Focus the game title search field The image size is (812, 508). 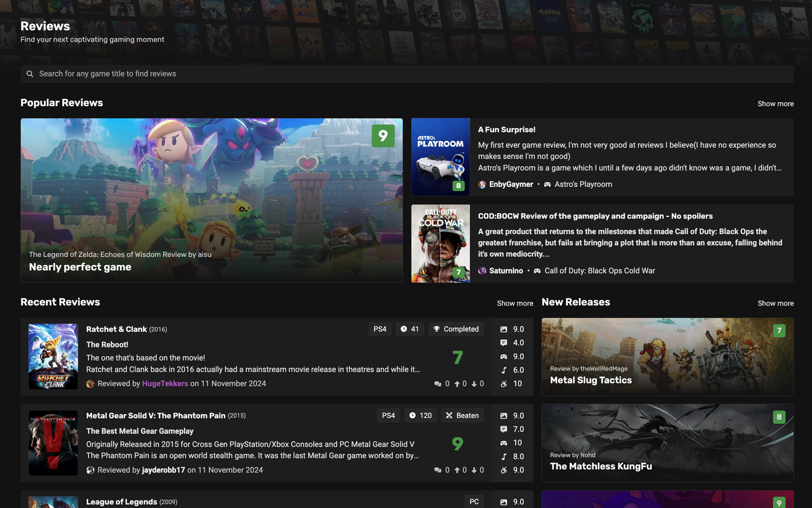pyautogui.click(x=406, y=74)
